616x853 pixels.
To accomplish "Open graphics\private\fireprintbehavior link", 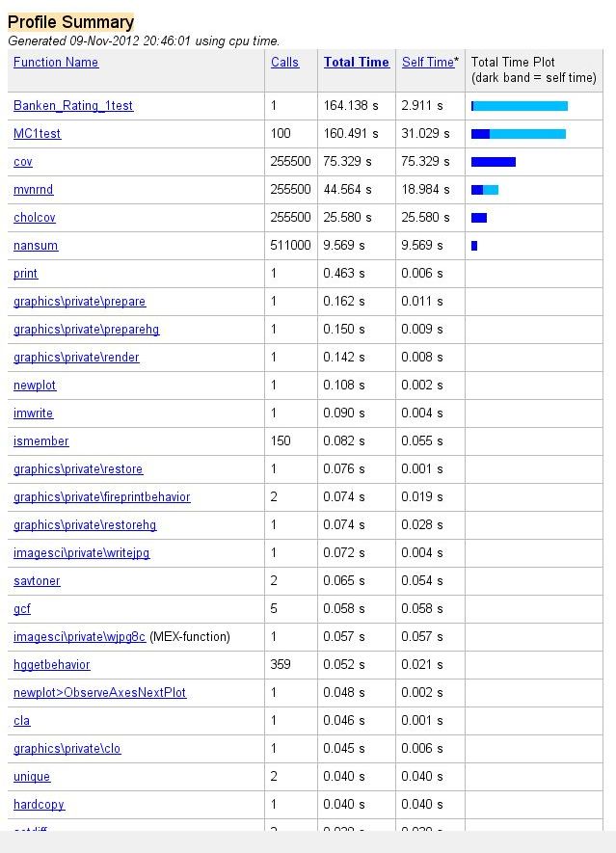I will tap(102, 497).
